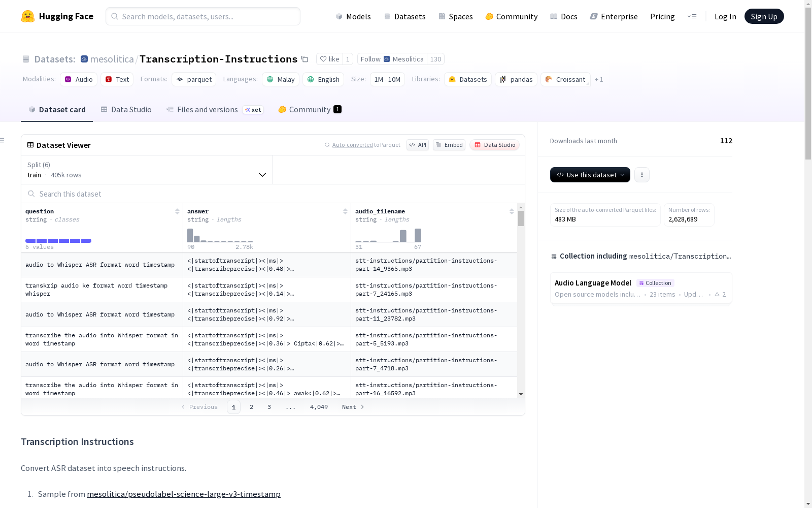Image resolution: width=812 pixels, height=508 pixels.
Task: Open the three-dot dataset options menu
Action: pos(642,175)
